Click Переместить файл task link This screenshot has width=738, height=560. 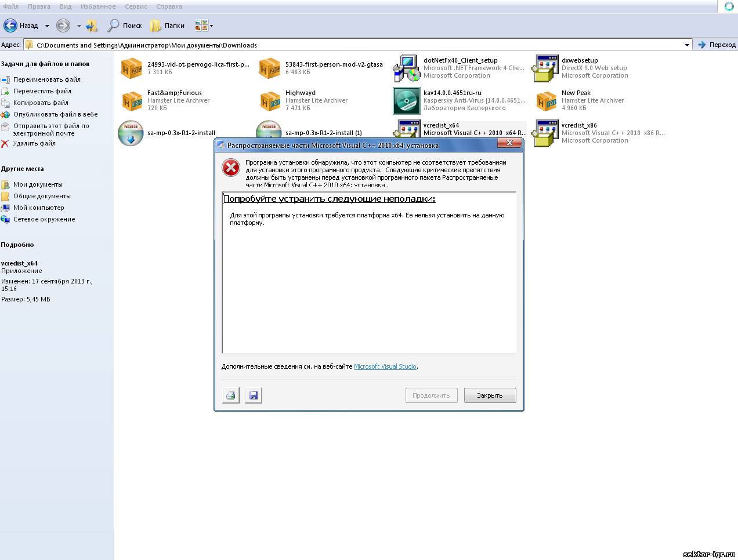[x=42, y=91]
